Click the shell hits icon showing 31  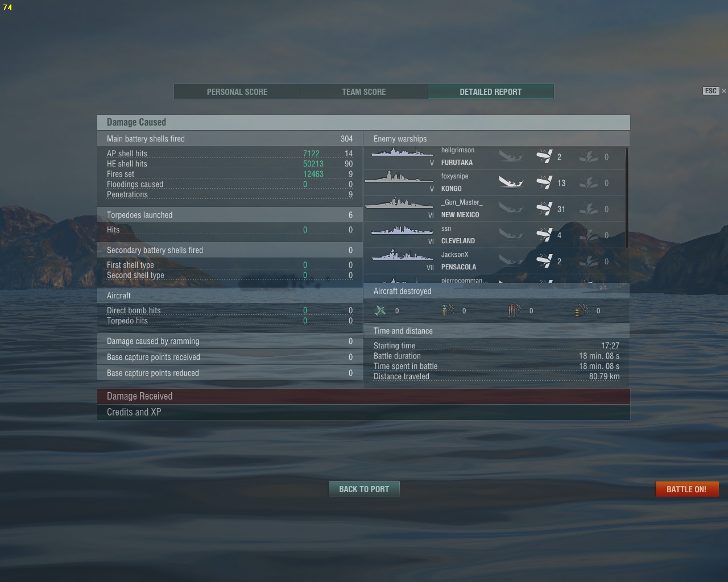(544, 209)
